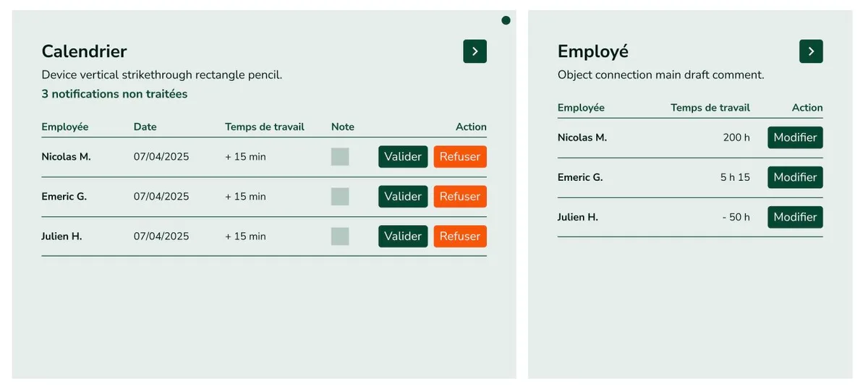
Task: Select the Calendrier panel title
Action: (84, 51)
